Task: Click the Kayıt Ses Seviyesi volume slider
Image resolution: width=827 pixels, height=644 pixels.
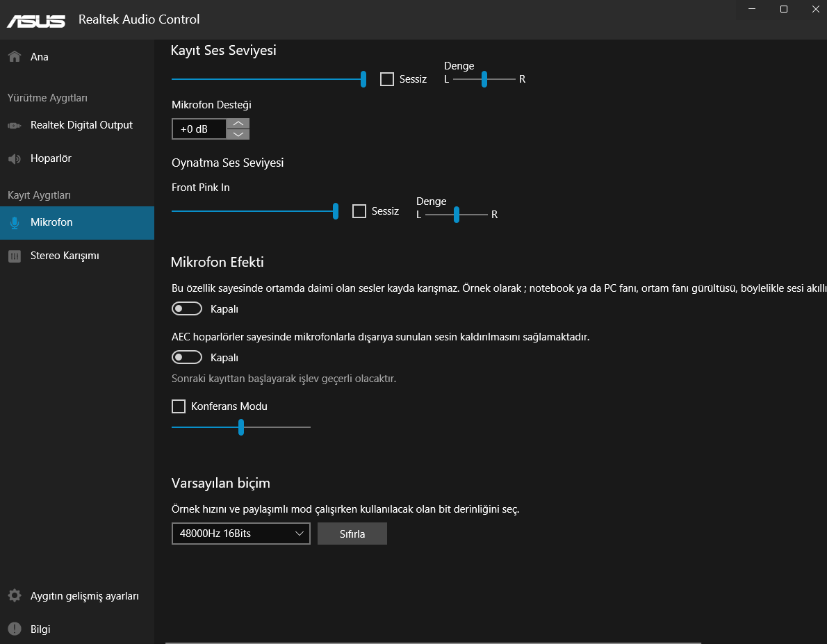Action: [268, 79]
